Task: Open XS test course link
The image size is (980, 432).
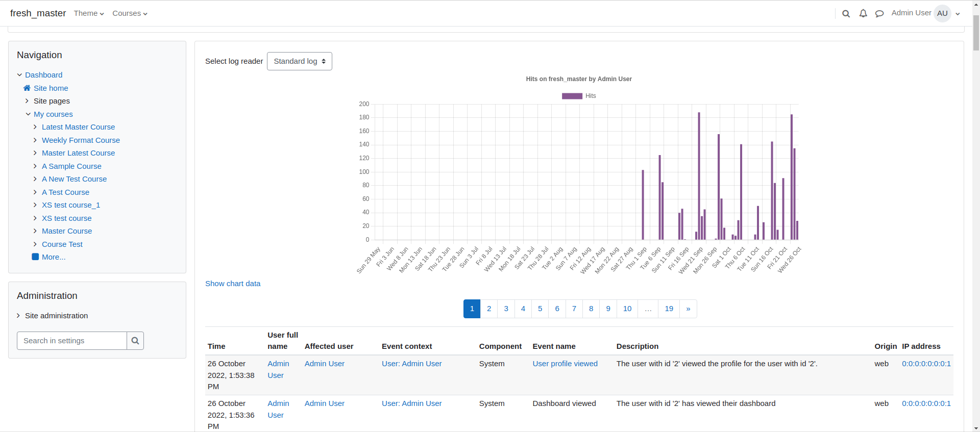Action: [66, 218]
